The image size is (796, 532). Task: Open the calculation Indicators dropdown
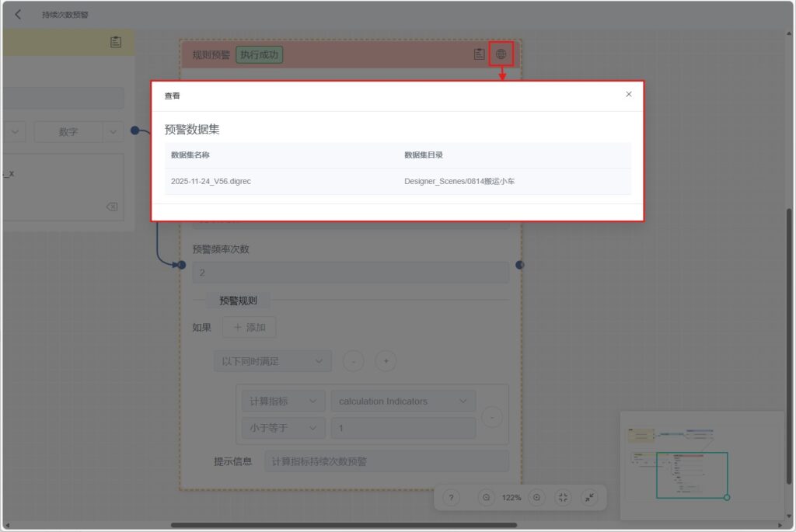click(403, 402)
